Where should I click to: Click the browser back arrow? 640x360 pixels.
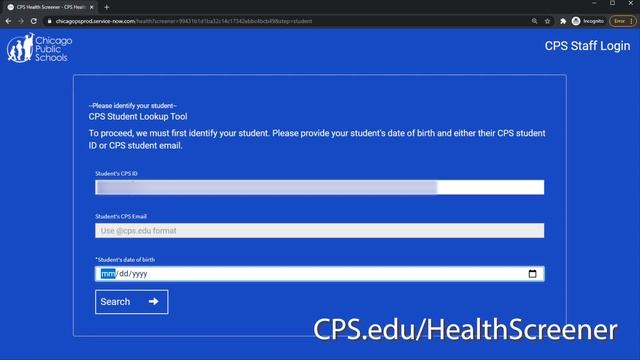tap(8, 21)
